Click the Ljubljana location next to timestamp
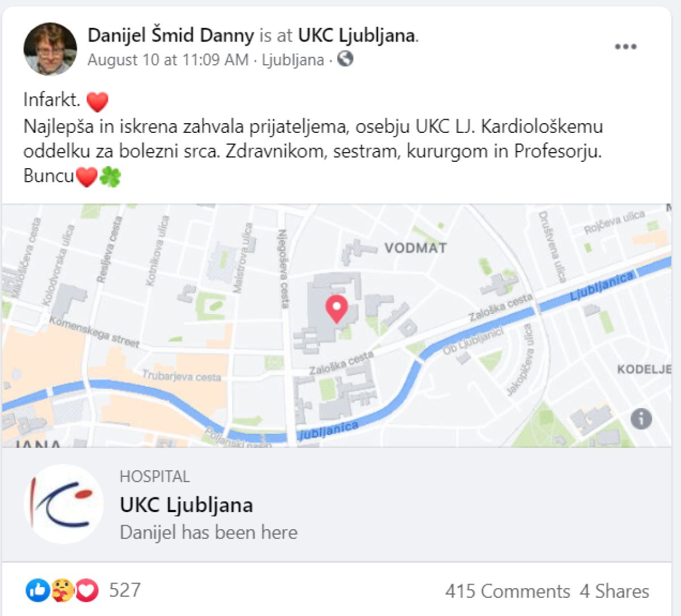 coord(293,60)
